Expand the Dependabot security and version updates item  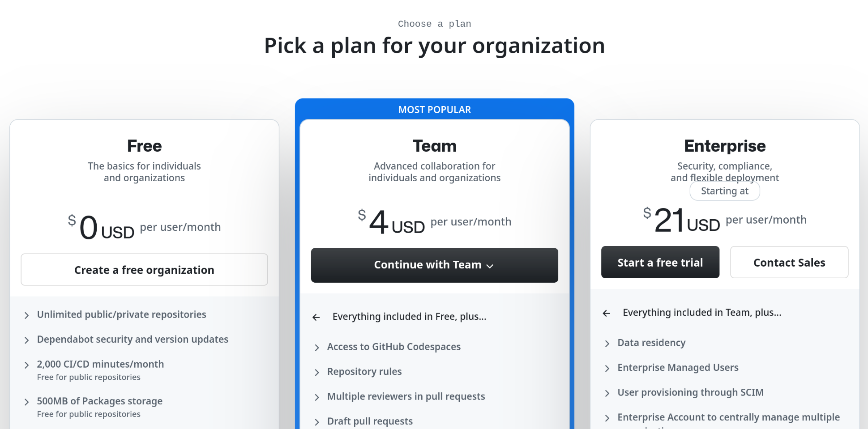[x=26, y=340]
